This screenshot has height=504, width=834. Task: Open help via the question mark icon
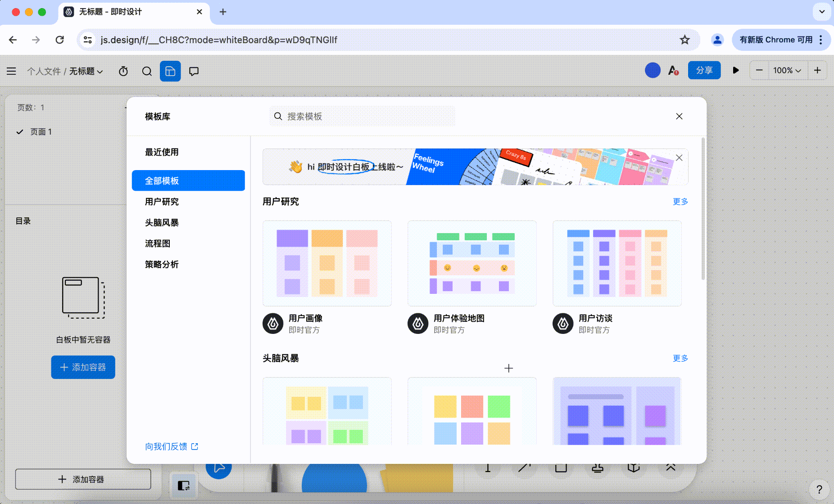(819, 489)
